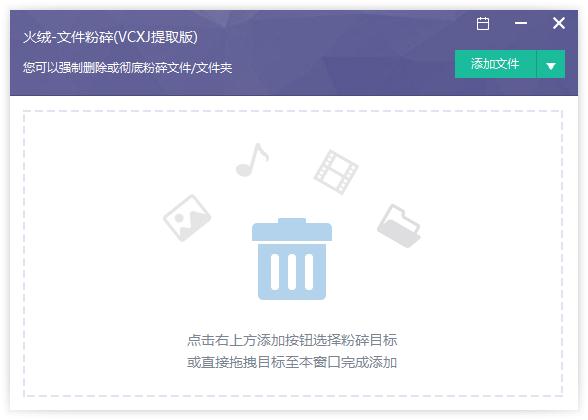Click the blue trash can icon

click(292, 259)
